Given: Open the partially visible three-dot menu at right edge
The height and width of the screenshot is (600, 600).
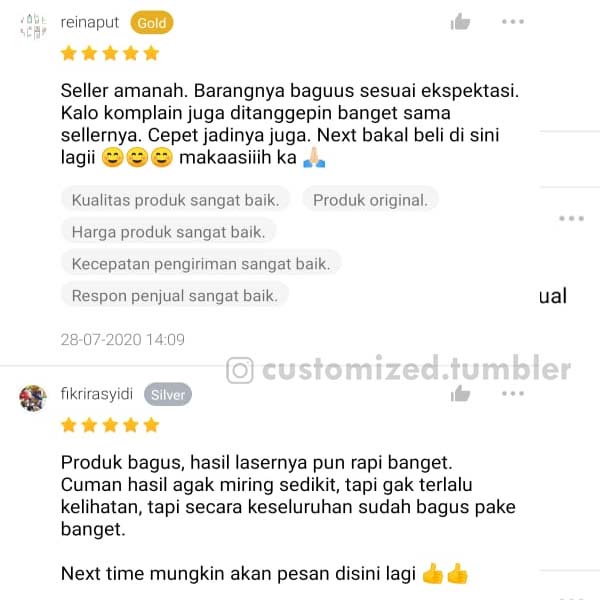Looking at the screenshot, I should point(571,218).
